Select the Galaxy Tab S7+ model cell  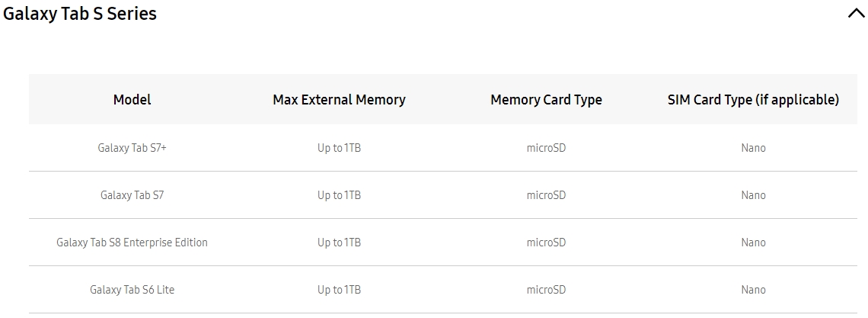click(132, 148)
